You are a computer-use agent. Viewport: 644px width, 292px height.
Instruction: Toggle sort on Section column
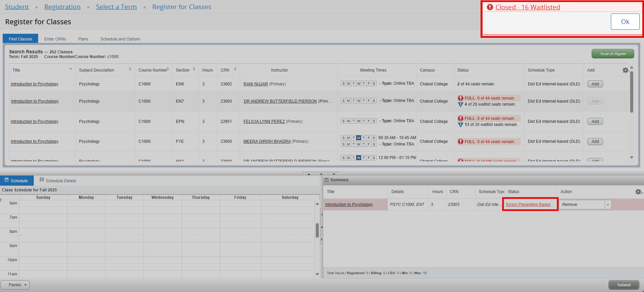(x=194, y=69)
